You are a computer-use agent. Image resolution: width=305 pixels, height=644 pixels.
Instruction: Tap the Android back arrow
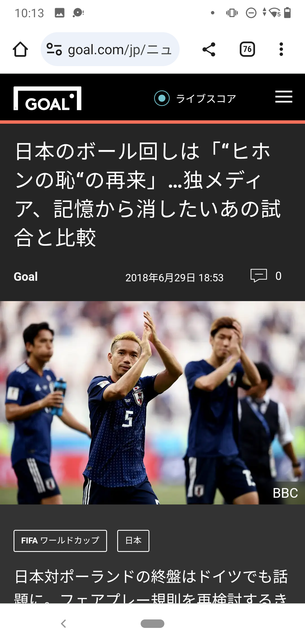64,623
